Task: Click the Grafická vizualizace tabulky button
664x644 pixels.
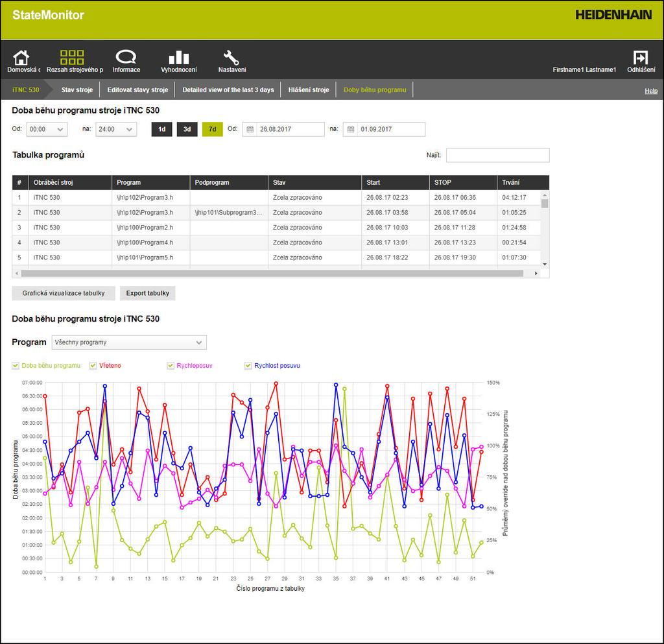Action: pyautogui.click(x=64, y=293)
